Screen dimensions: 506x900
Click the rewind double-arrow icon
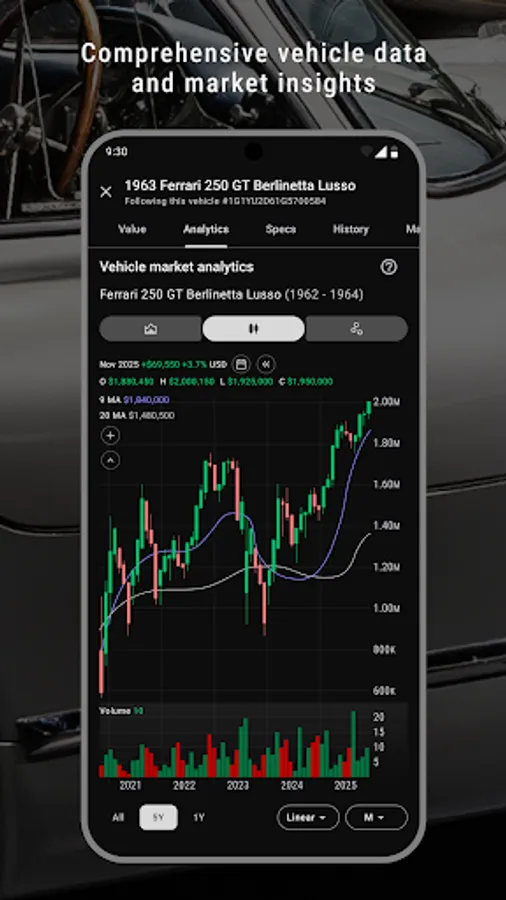point(266,364)
